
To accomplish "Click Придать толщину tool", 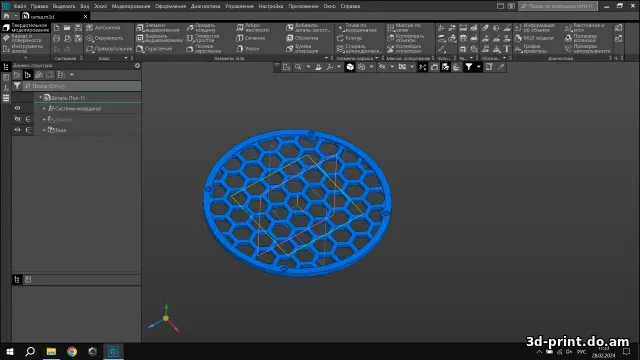I will (201, 28).
